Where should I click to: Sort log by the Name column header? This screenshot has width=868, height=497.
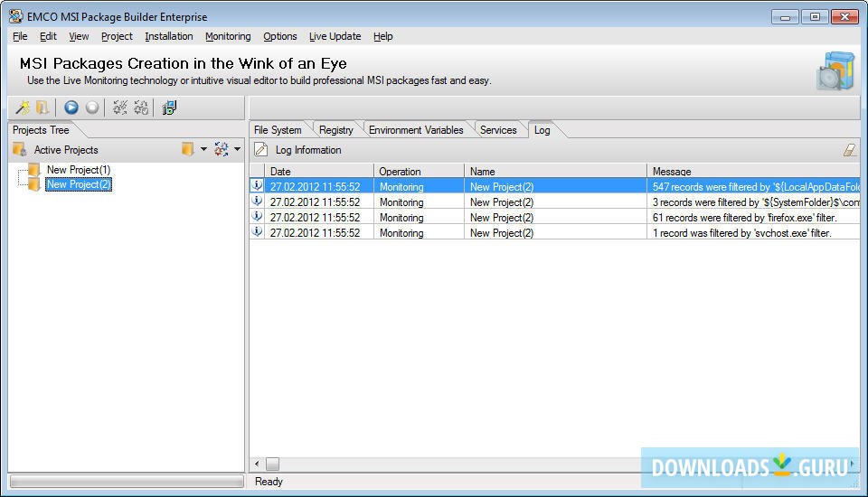(556, 171)
